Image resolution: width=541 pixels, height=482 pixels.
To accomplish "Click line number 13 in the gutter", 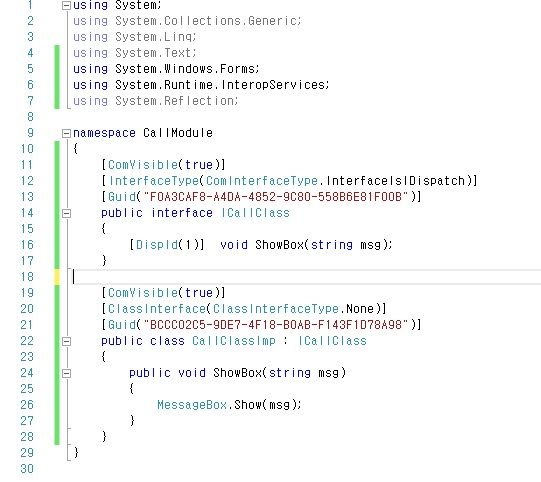I will pyautogui.click(x=27, y=197).
